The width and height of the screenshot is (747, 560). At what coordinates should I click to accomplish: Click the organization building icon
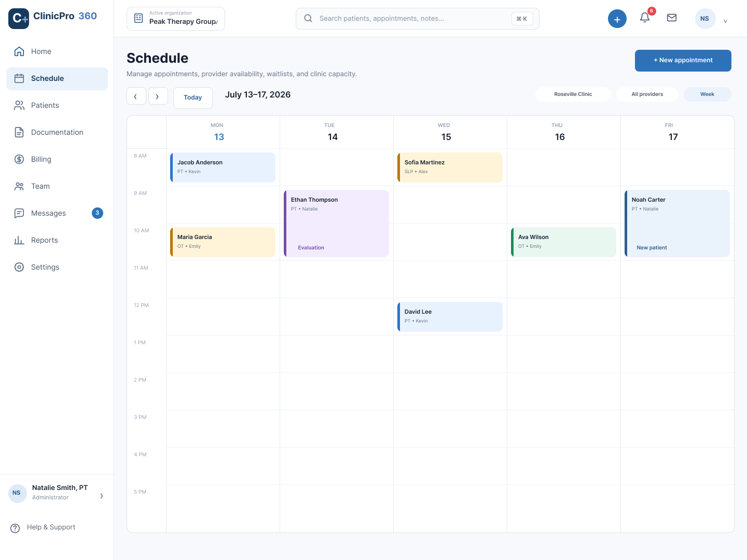[x=139, y=18]
